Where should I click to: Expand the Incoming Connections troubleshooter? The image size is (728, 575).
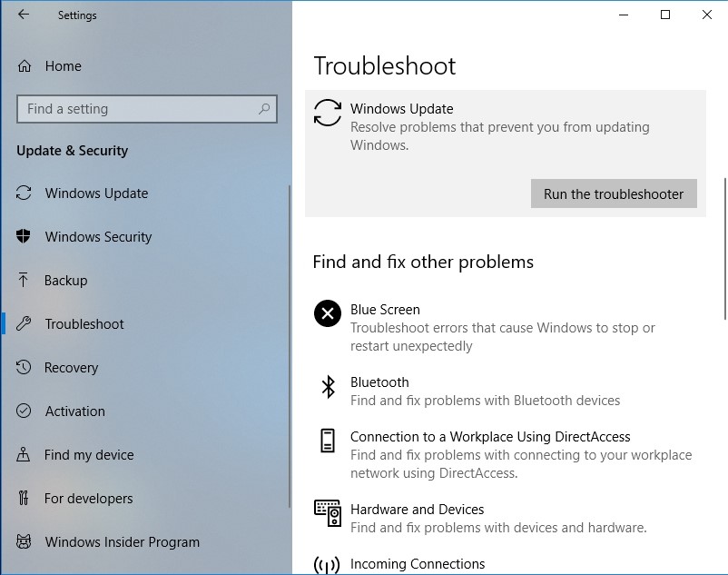418,564
